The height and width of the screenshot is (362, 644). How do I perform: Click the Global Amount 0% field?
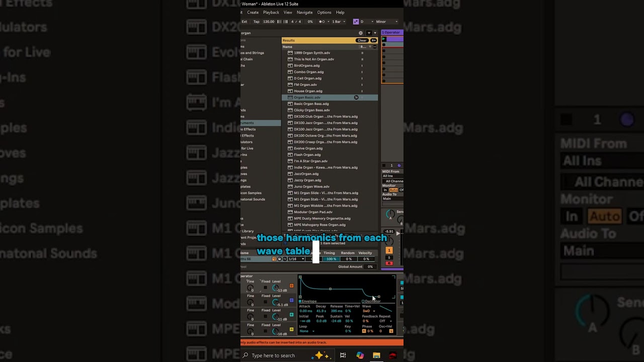370,266
